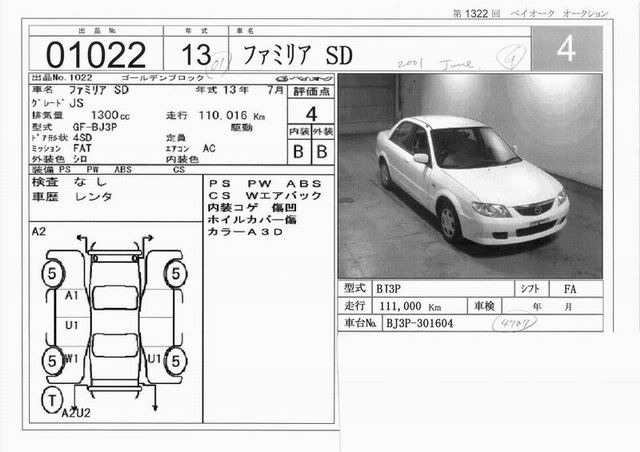Viewport: 640px width, 452px height.
Task: Click the chassis number BJ3P-301604
Action: click(x=420, y=324)
